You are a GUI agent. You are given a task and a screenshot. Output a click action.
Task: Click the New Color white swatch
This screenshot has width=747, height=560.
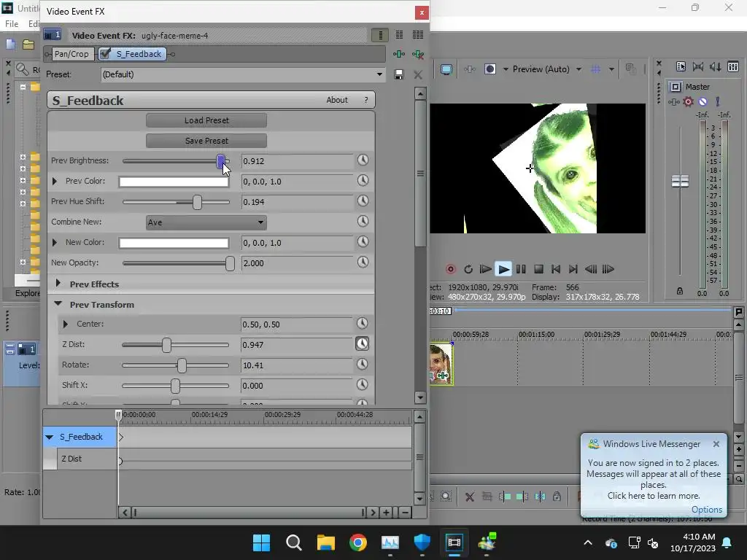pyautogui.click(x=174, y=243)
